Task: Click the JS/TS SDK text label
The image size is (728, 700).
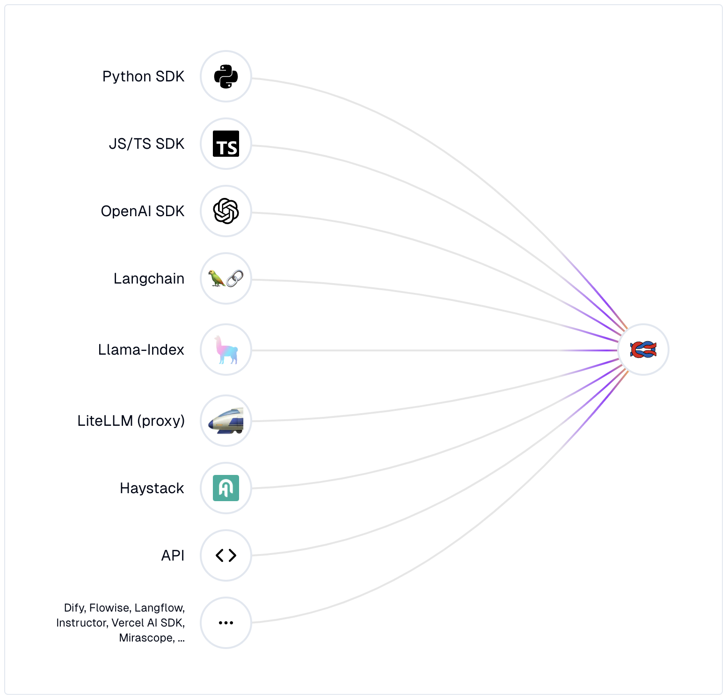Action: [x=146, y=144]
